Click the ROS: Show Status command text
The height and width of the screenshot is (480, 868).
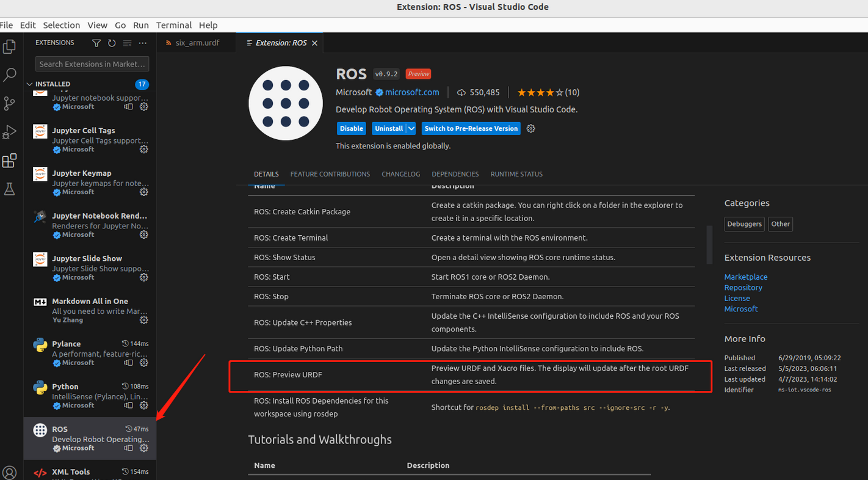284,257
